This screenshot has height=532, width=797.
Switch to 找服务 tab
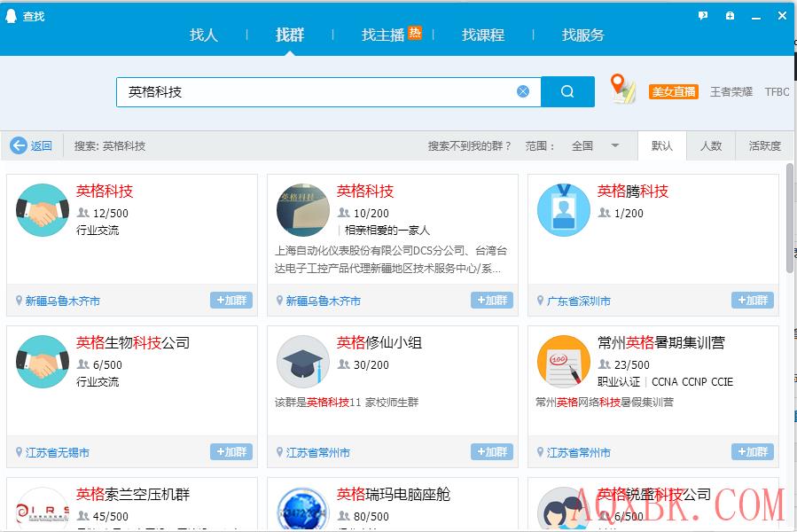tap(583, 35)
